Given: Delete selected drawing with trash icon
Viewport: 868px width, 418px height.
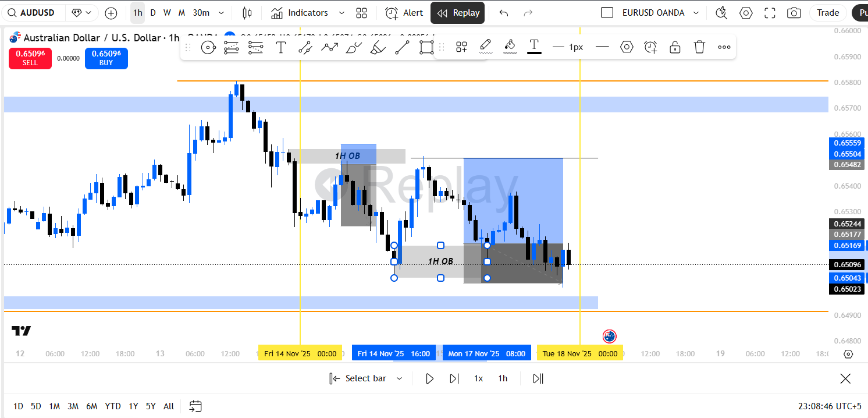Looking at the screenshot, I should click(699, 47).
